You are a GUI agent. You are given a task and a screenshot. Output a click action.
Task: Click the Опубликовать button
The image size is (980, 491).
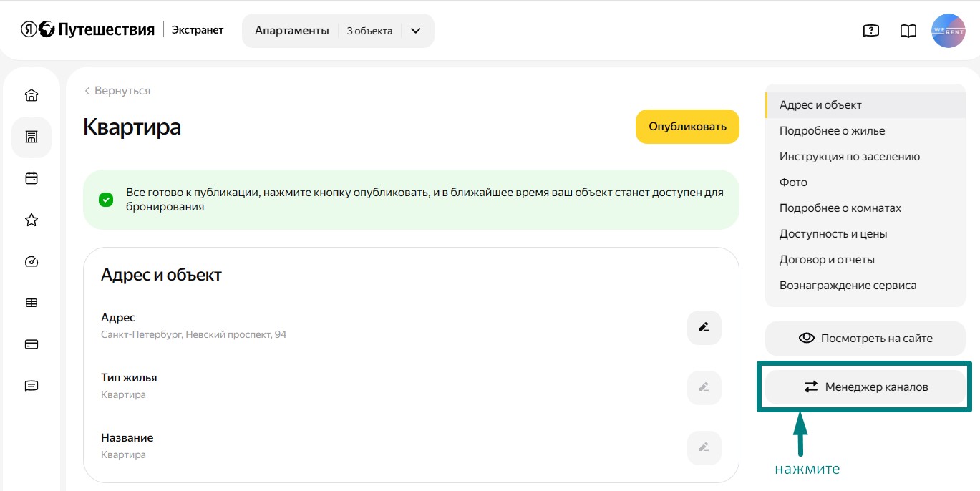687,127
